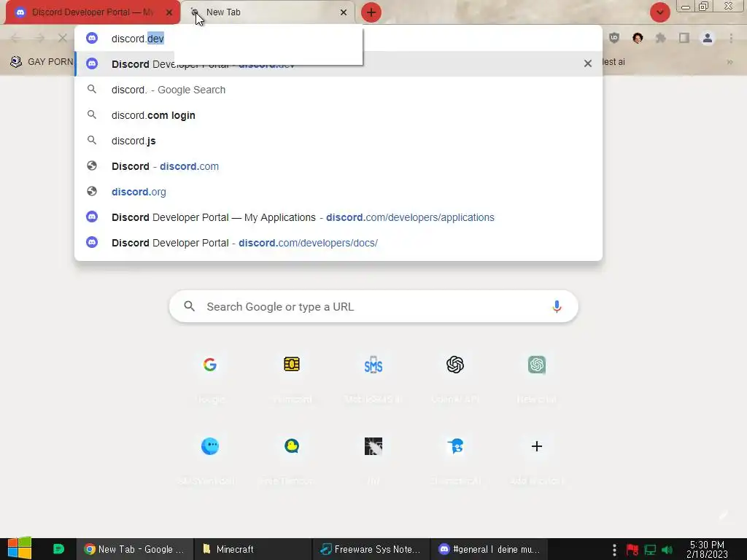
Task: Open the Windows Start menu
Action: click(20, 548)
